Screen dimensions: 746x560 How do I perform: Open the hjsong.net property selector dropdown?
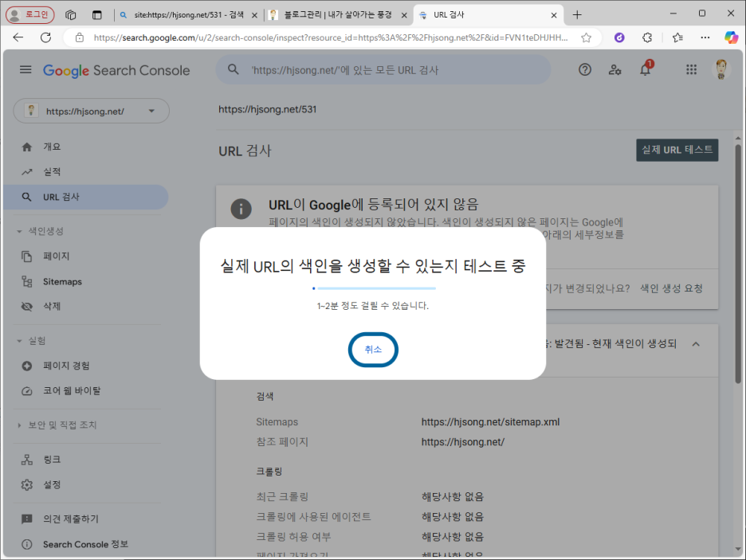click(x=92, y=111)
